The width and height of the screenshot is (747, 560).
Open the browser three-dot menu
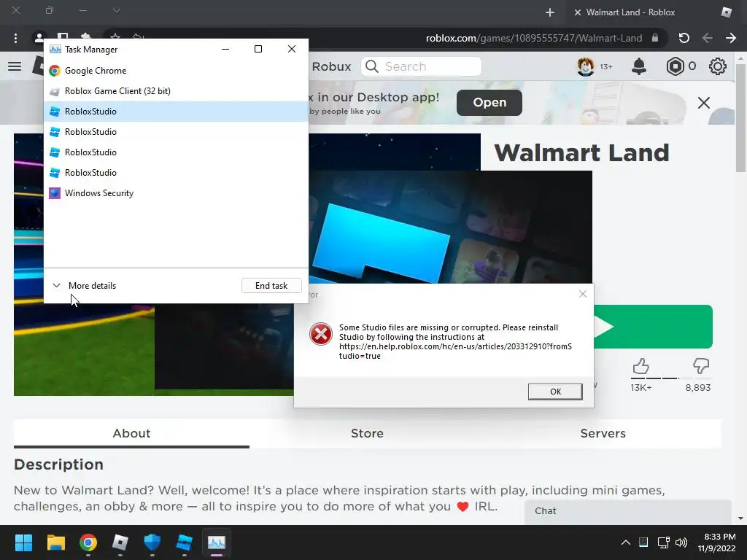[16, 38]
